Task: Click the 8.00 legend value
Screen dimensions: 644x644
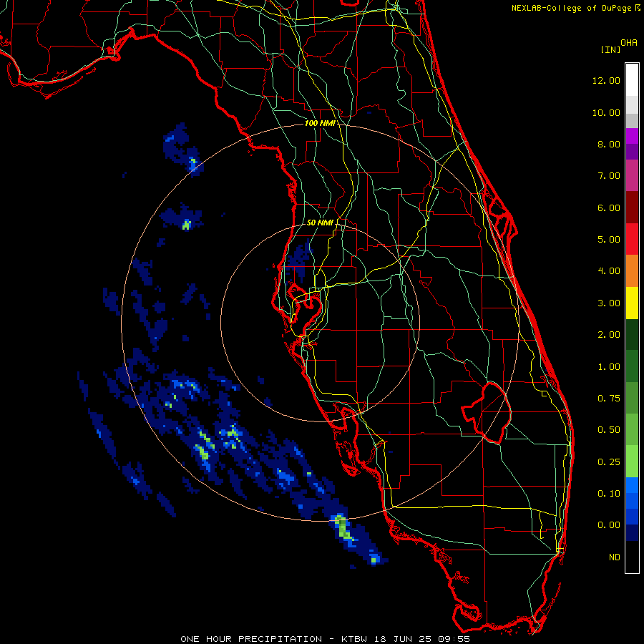Action: point(609,144)
